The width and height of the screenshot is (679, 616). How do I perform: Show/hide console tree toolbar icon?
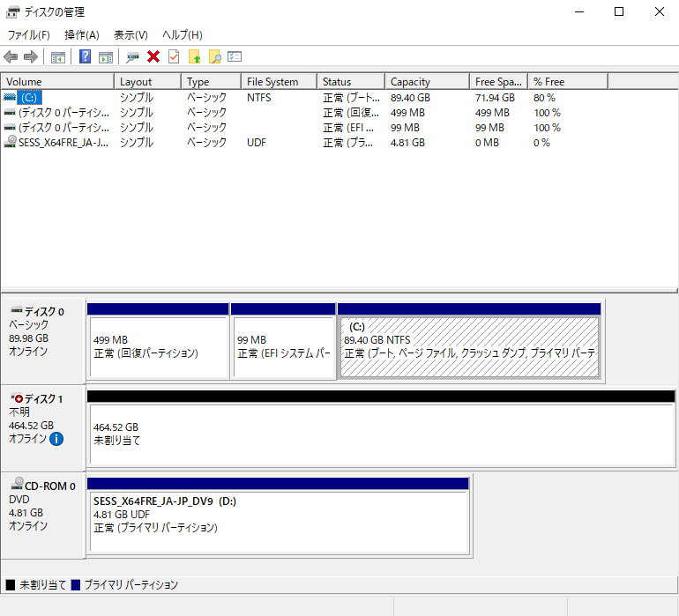tap(58, 57)
